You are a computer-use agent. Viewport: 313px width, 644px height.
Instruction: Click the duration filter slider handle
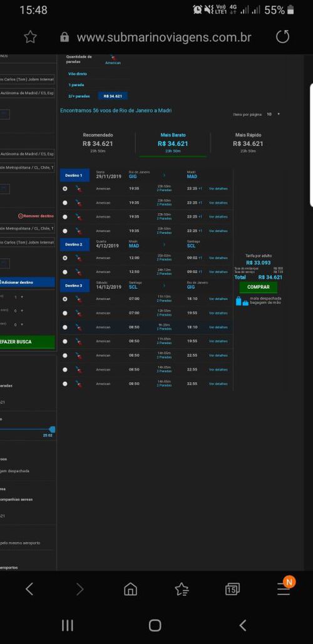pos(52,429)
